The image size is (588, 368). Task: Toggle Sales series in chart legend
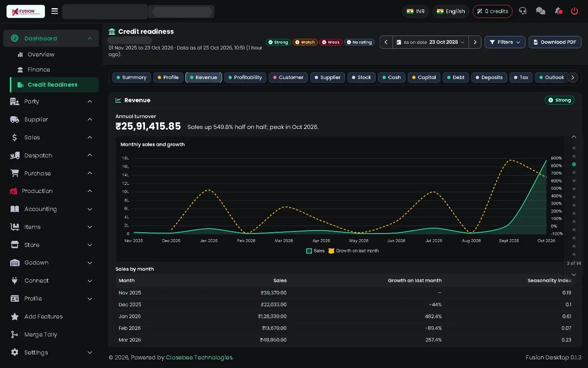(316, 251)
